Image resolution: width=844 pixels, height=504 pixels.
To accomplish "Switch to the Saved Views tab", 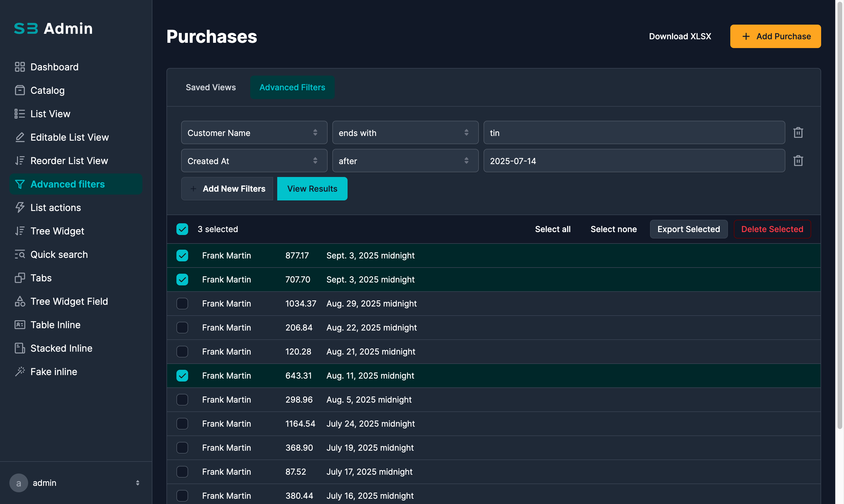I will point(211,87).
